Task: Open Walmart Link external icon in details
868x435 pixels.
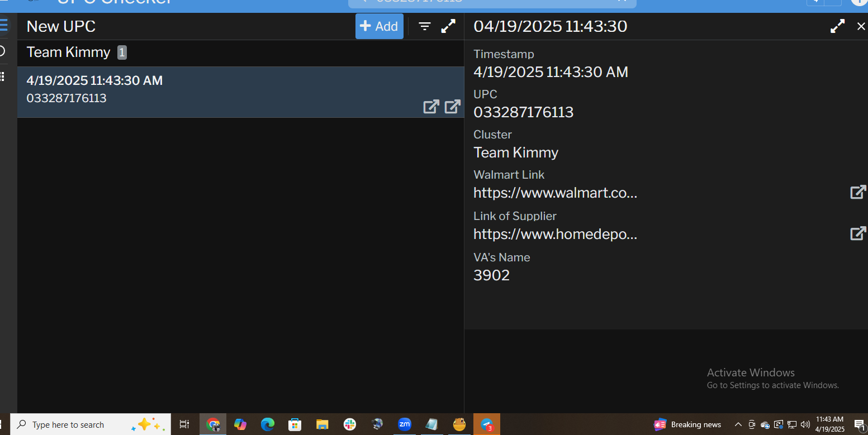Action: (858, 192)
